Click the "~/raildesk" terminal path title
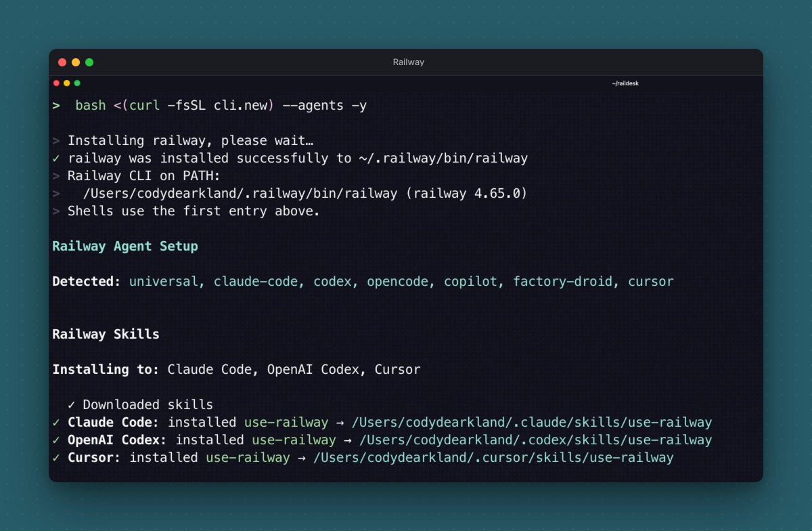Screen dimensions: 812x531 (x=625, y=83)
